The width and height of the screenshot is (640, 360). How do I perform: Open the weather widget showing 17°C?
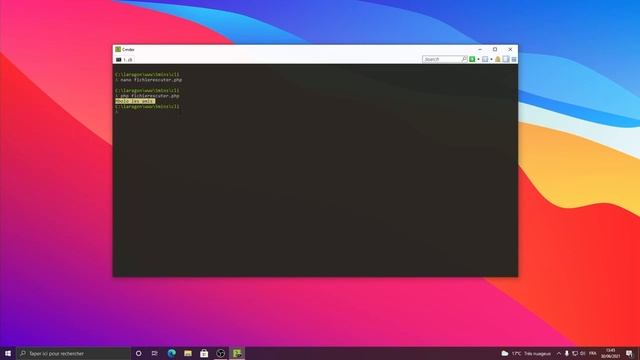(x=526, y=353)
